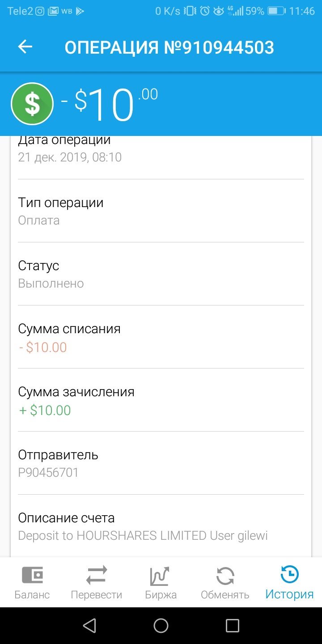
Task: Switch to the Биржа tab label
Action: pos(161,595)
